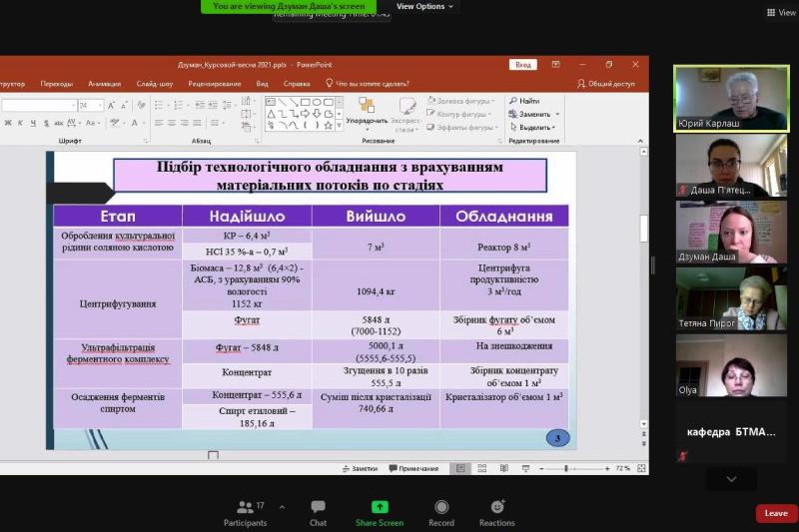Screen dimensions: 799x532
Task: Open the Заменить dropdown
Action: (556, 114)
